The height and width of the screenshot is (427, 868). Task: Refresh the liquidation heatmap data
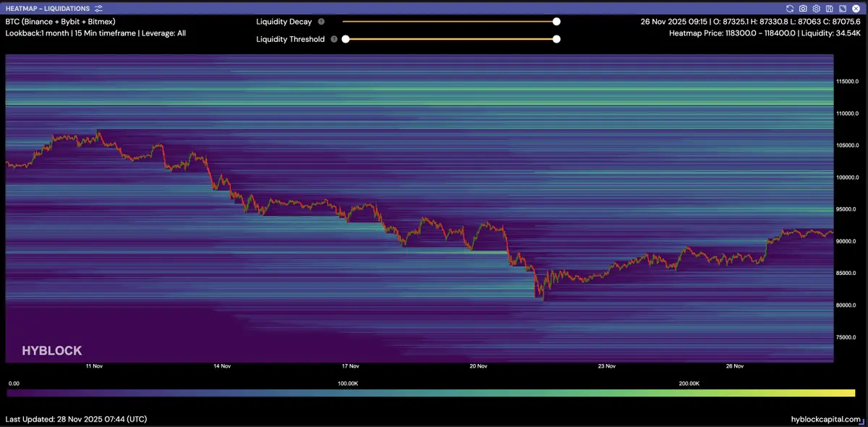[790, 8]
